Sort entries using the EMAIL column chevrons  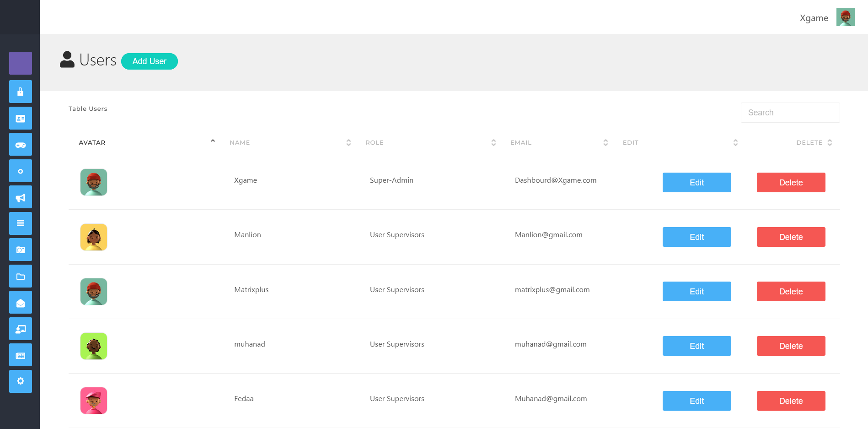point(605,142)
